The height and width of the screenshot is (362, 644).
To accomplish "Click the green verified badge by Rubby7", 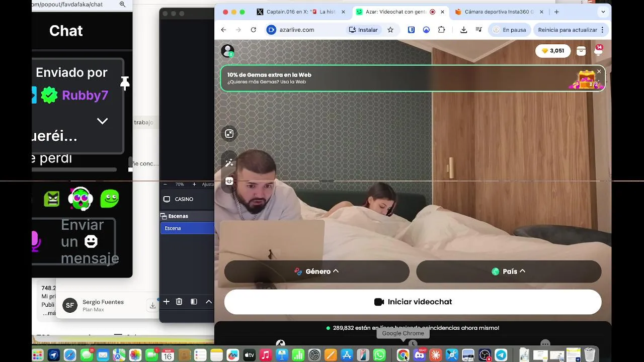I will (x=49, y=95).
